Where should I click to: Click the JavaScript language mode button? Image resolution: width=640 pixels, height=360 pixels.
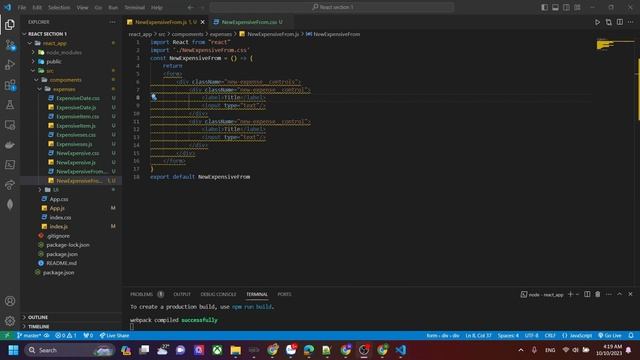[577, 336]
